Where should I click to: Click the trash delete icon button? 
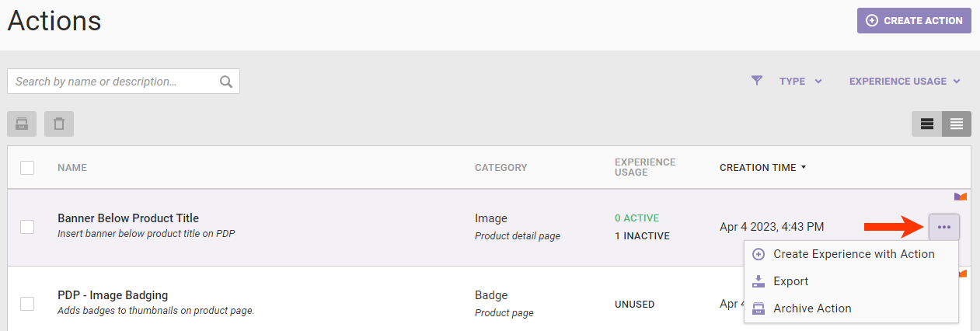(x=59, y=124)
